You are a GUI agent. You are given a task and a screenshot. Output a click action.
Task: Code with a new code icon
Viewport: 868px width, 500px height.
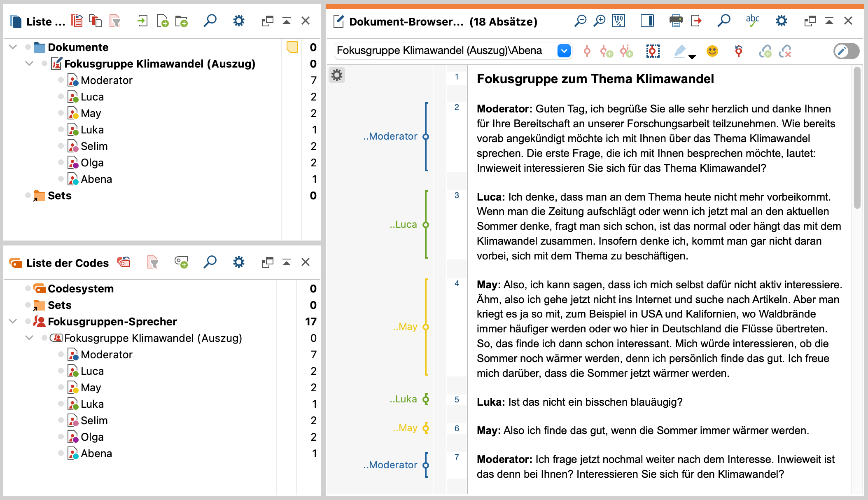(x=607, y=51)
